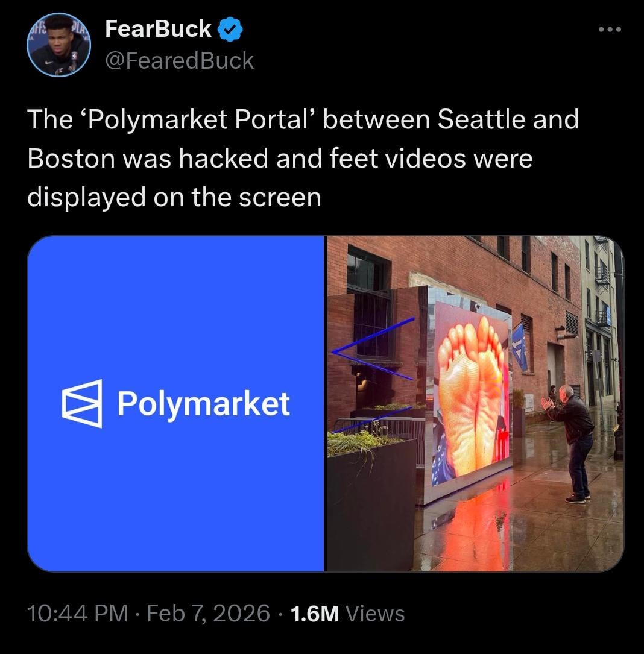
Task: Click the FearBuck display name
Action: [x=158, y=29]
